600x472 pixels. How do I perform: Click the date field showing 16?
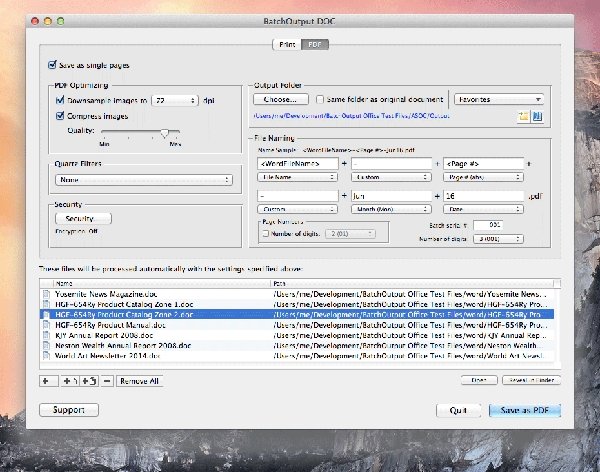pos(484,196)
